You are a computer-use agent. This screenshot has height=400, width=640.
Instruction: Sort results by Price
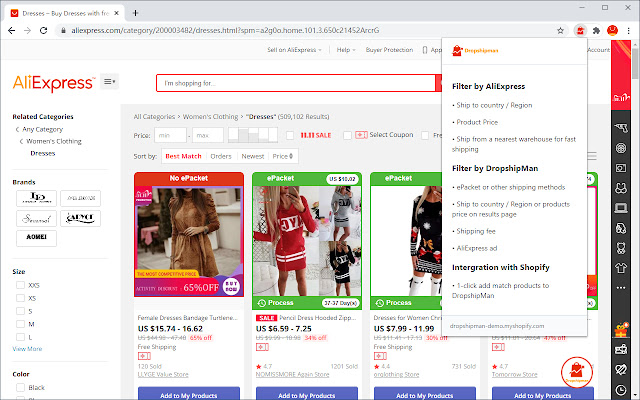tap(283, 156)
